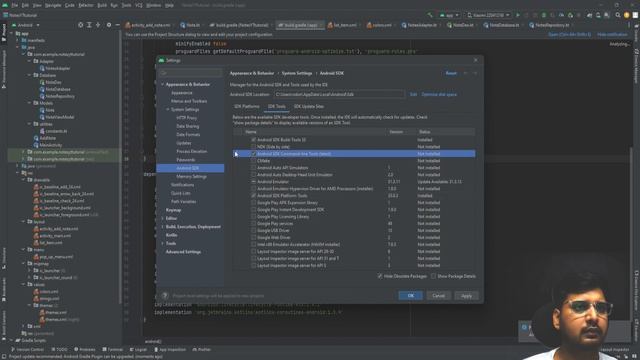Tick the Google Play services checkbox

[253, 224]
